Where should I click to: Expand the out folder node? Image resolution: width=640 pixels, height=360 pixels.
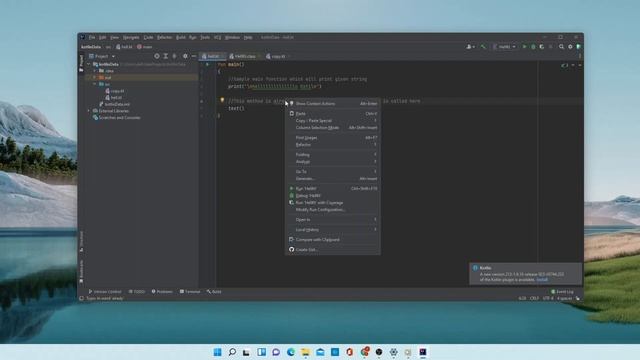tap(95, 77)
